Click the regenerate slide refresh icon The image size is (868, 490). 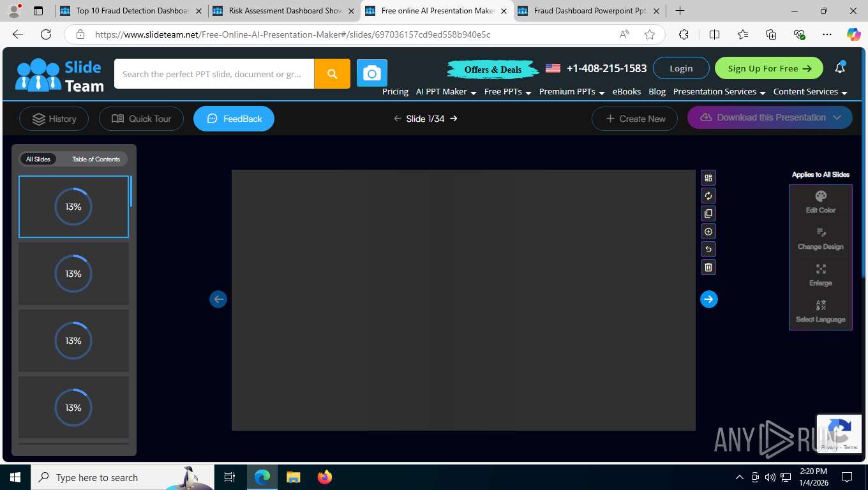tap(708, 196)
